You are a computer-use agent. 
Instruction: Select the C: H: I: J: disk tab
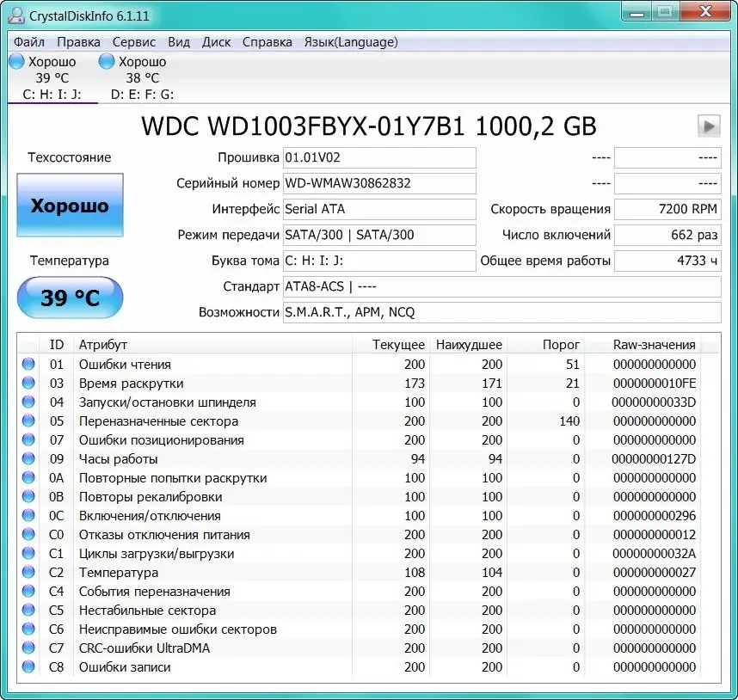52,77
